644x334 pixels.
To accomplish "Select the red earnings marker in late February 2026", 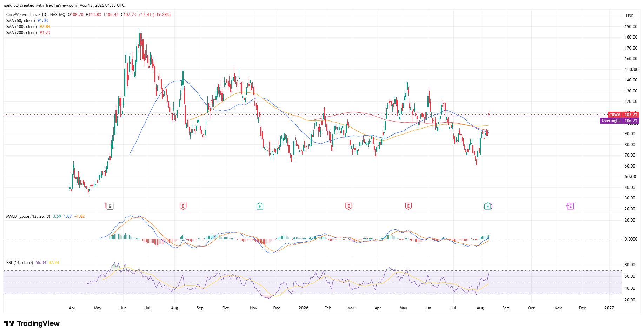I will 348,206.
